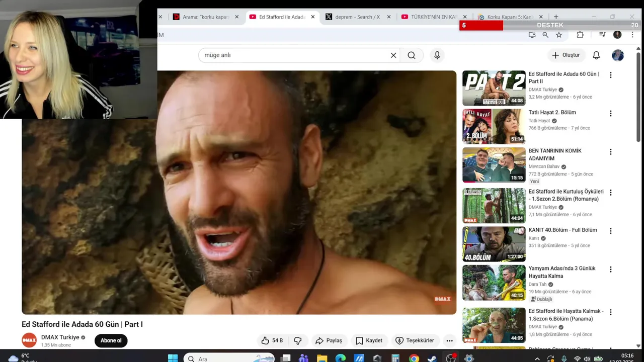Open OBS Studio from the taskbar
Image resolution: width=644 pixels, height=362 pixels.
click(451, 358)
